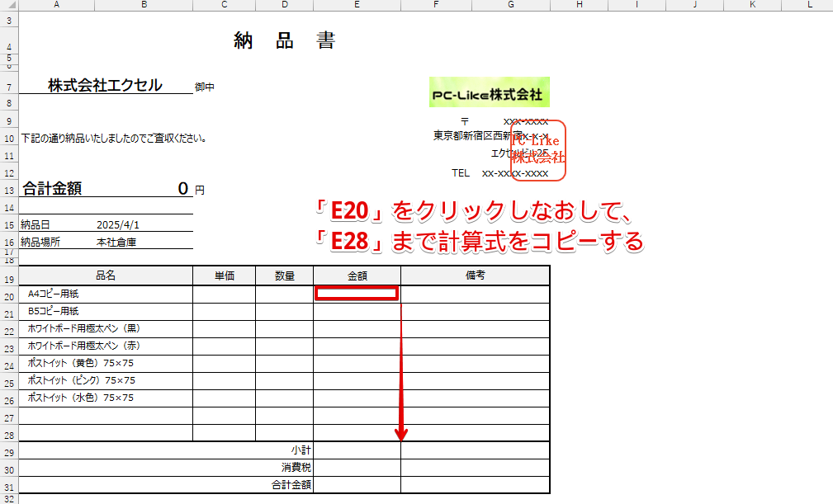Viewport: 833px width, 504px height.
Task: Click the 金額 cell for B5コピー用紙
Action: click(357, 312)
